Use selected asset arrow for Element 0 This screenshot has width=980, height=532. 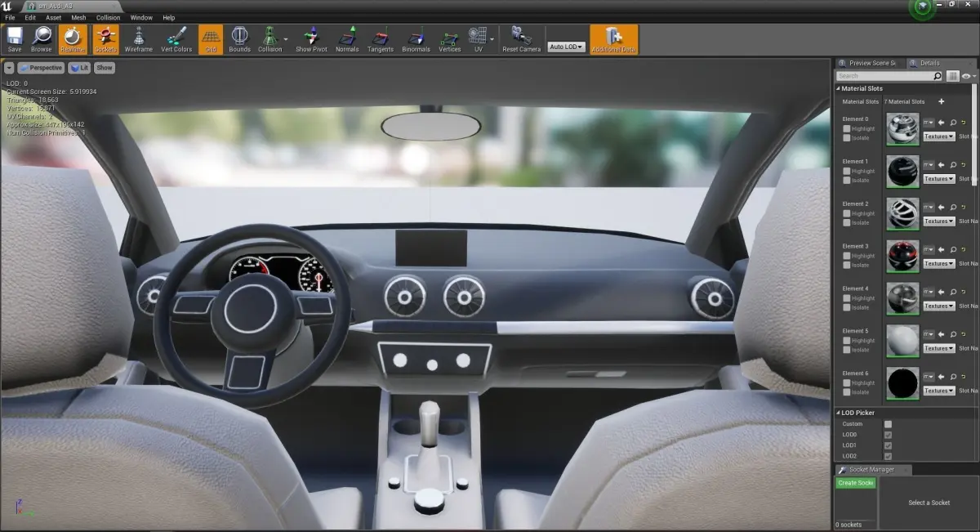click(x=941, y=123)
